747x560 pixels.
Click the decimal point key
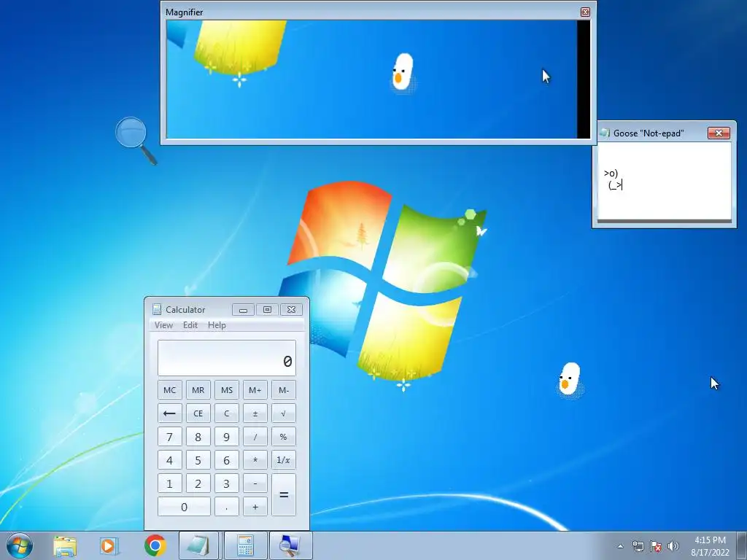click(227, 507)
